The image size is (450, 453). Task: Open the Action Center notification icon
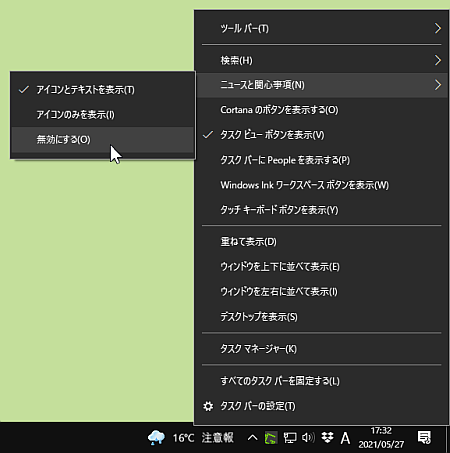(424, 437)
